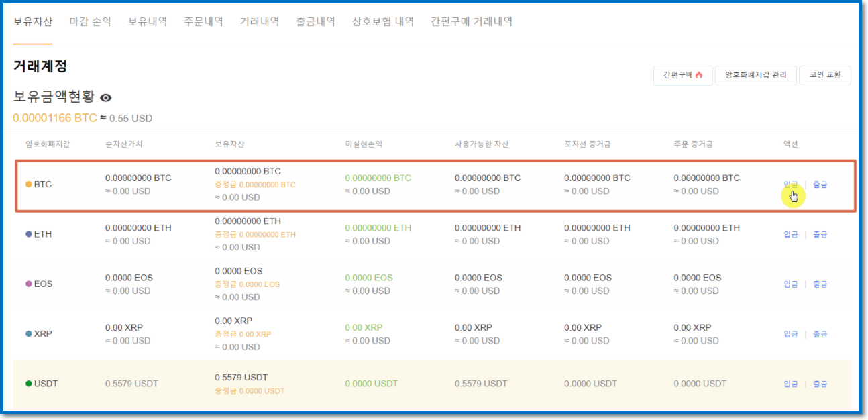Open 암호화폐지갑 관리 wallet management
Viewport: 868px width, 420px height.
(755, 75)
